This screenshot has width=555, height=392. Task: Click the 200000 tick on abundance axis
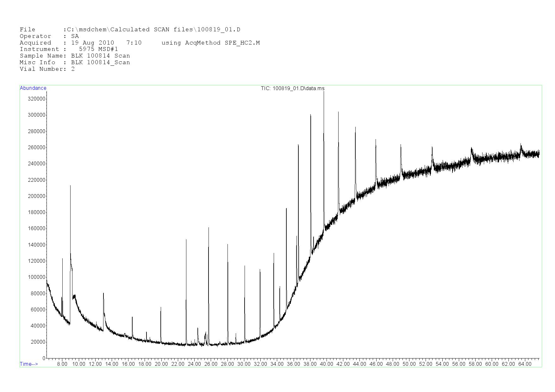[x=36, y=196]
